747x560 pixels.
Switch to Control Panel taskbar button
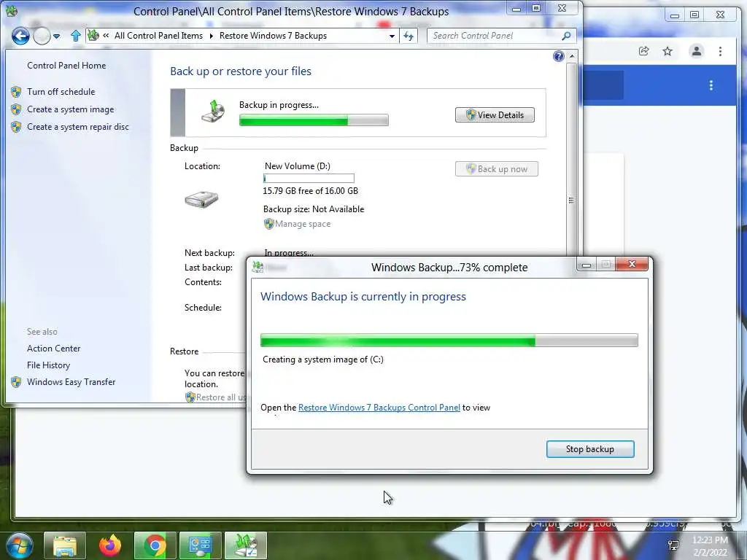point(200,545)
